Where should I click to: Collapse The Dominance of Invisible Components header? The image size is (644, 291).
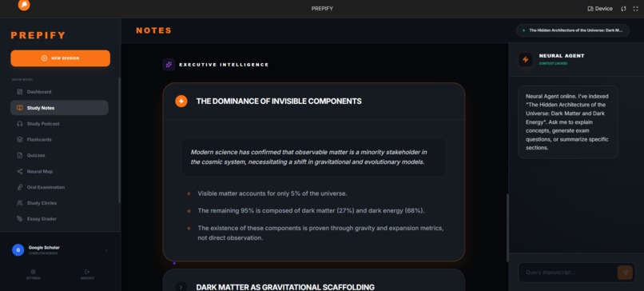point(314,101)
